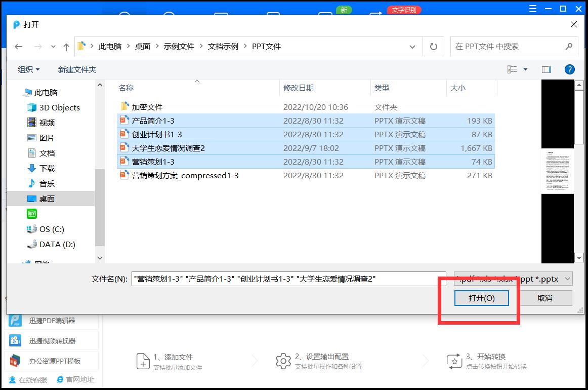
Task: Open the 组织 menu
Action: (x=27, y=69)
